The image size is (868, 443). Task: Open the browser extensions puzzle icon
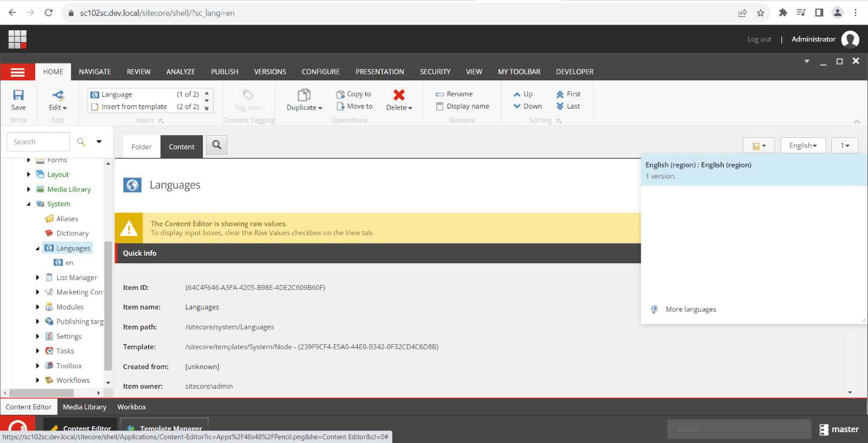[783, 12]
